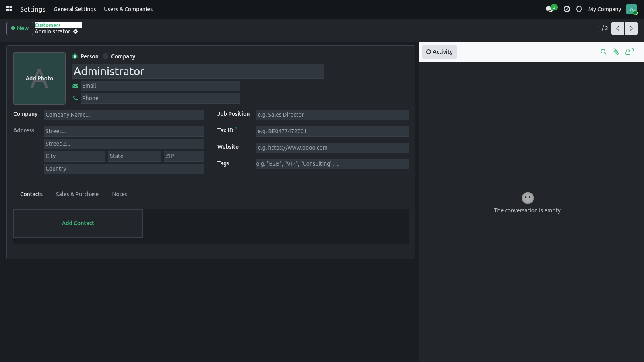The image size is (644, 362).
Task: Click the debug tools bug icon
Action: pos(579,9)
